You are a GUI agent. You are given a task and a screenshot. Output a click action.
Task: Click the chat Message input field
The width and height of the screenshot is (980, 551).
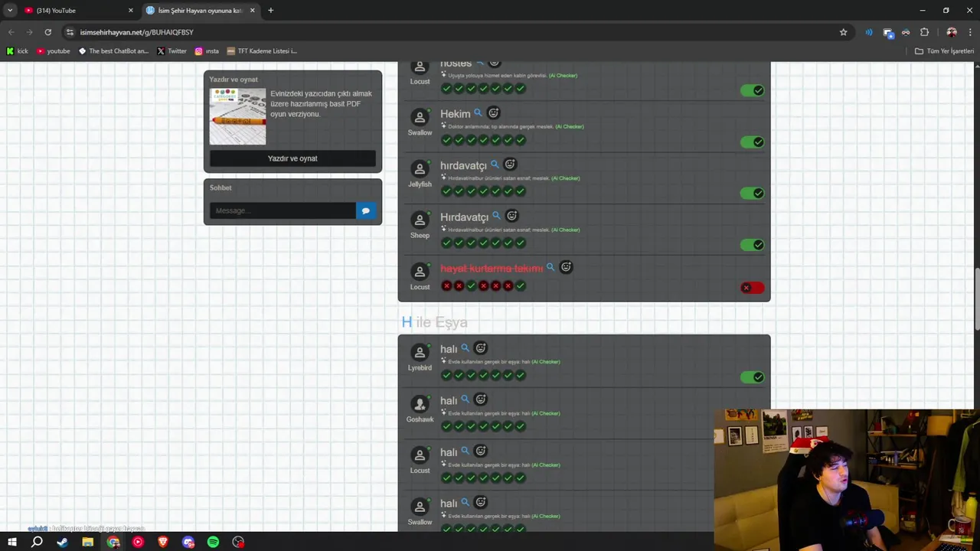tap(283, 210)
